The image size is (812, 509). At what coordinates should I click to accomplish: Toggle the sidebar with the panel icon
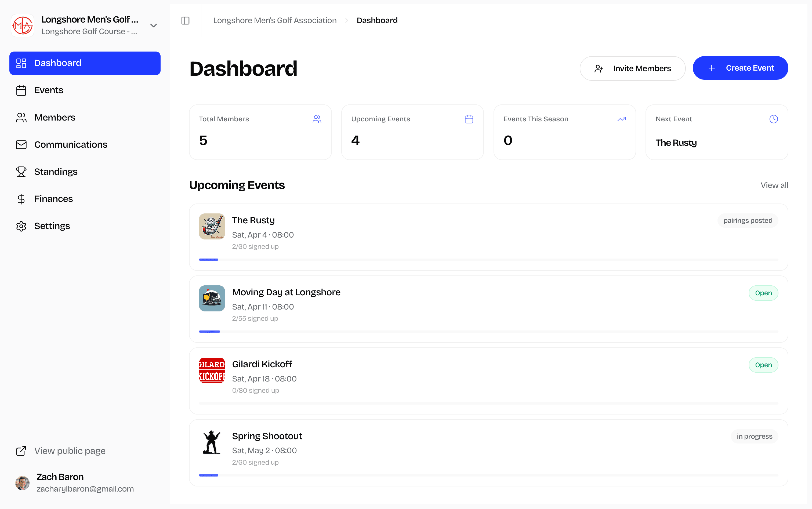[x=186, y=20]
